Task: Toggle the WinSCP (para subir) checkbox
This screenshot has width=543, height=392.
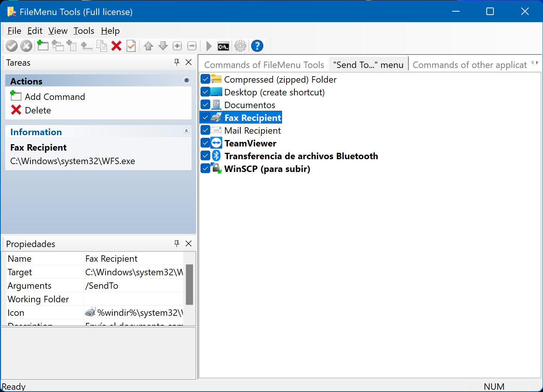Action: [x=205, y=169]
